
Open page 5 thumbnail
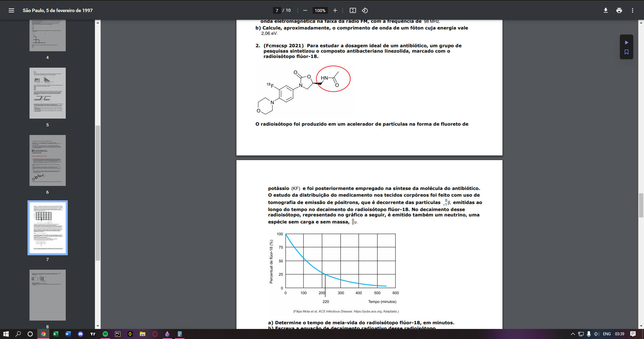48,93
